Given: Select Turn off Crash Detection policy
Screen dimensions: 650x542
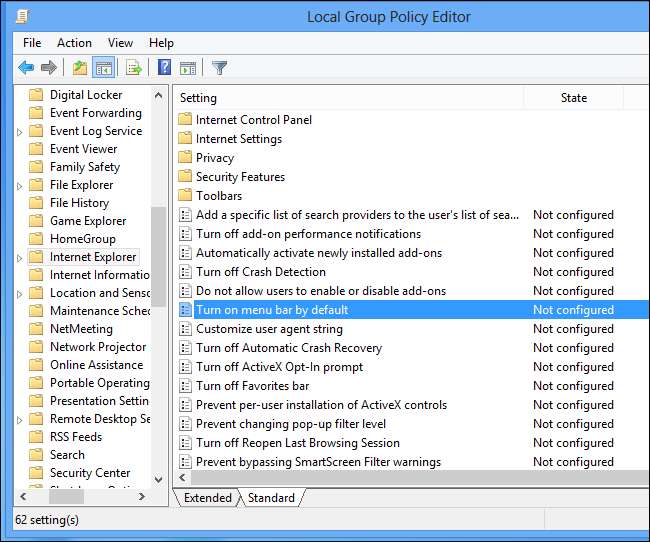Looking at the screenshot, I should tap(260, 272).
